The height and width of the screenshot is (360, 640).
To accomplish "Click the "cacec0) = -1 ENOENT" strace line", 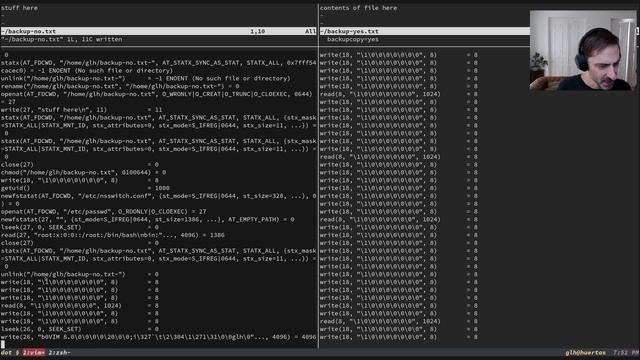I will pyautogui.click(x=87, y=71).
